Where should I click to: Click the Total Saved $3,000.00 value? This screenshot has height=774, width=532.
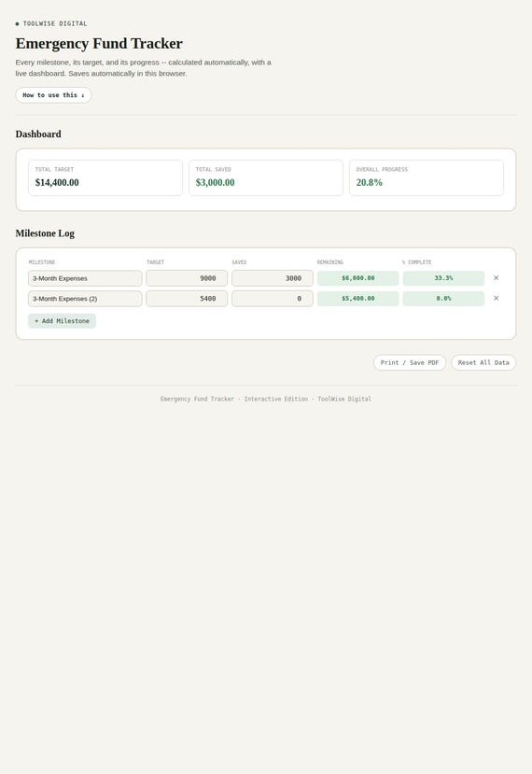216,182
